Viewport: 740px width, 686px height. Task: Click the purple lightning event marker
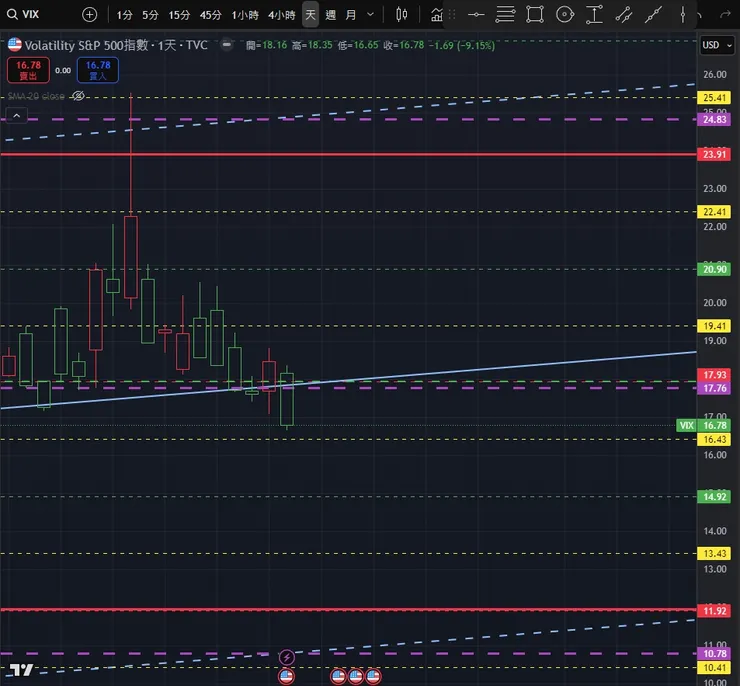[288, 657]
